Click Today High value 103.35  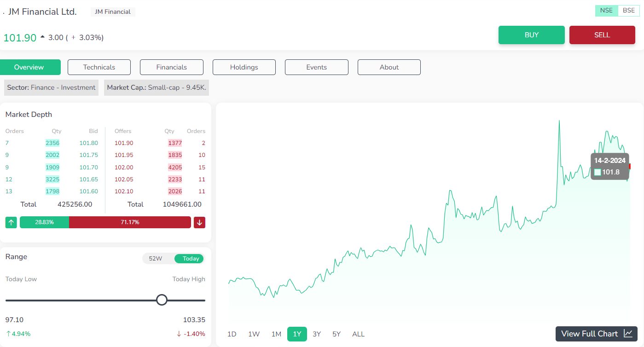tap(194, 320)
